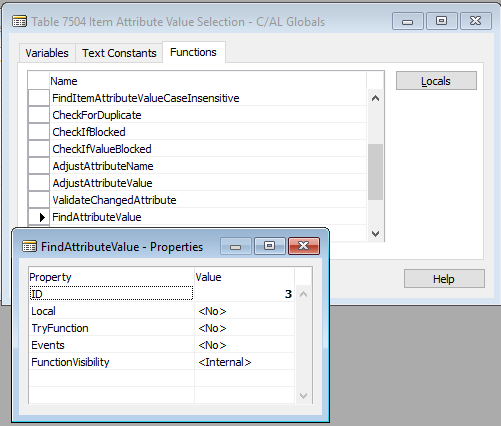Minimize the C/AL Globals window
Screen dimensions: 501x426
(408, 21)
